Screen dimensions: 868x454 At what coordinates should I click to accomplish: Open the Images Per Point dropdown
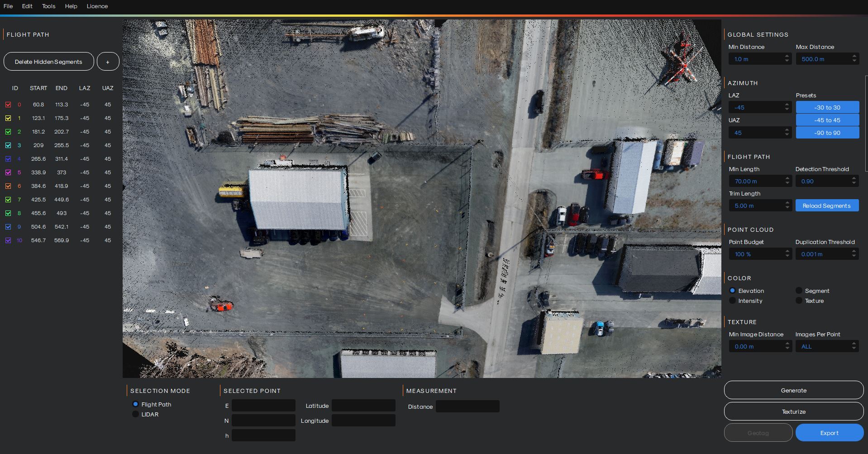(x=827, y=346)
